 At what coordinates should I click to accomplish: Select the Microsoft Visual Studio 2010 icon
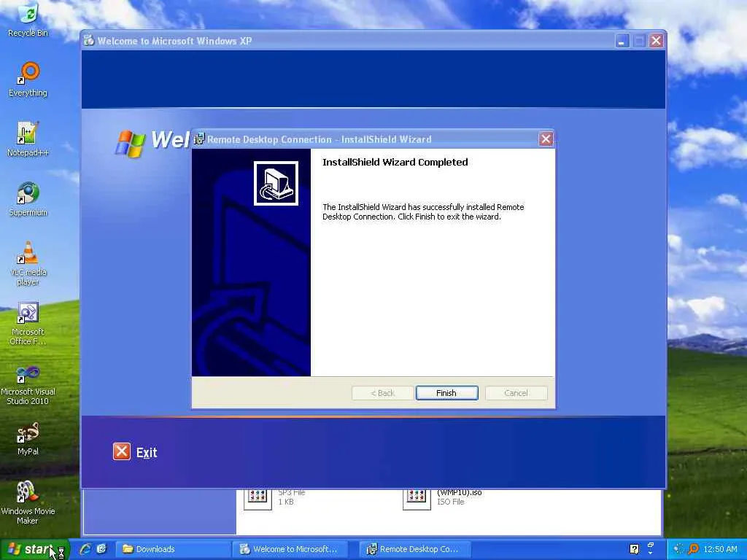28,384
